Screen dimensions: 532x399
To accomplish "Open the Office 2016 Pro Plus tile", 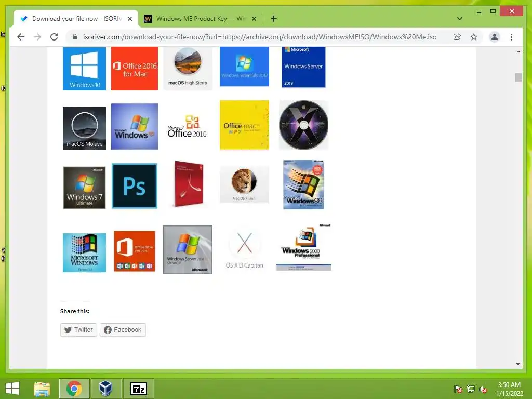I will (135, 251).
